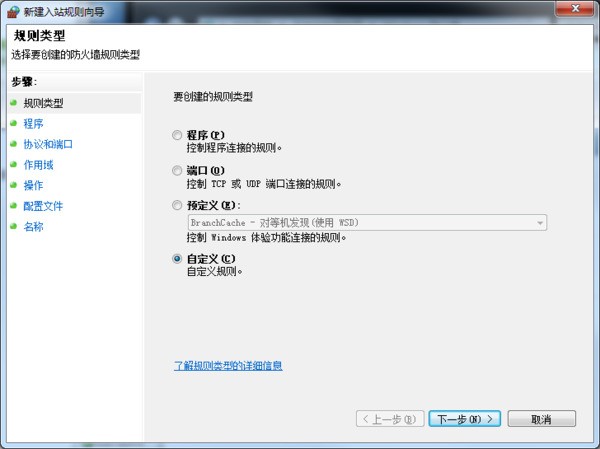Go to the 作用域 step

[x=38, y=165]
